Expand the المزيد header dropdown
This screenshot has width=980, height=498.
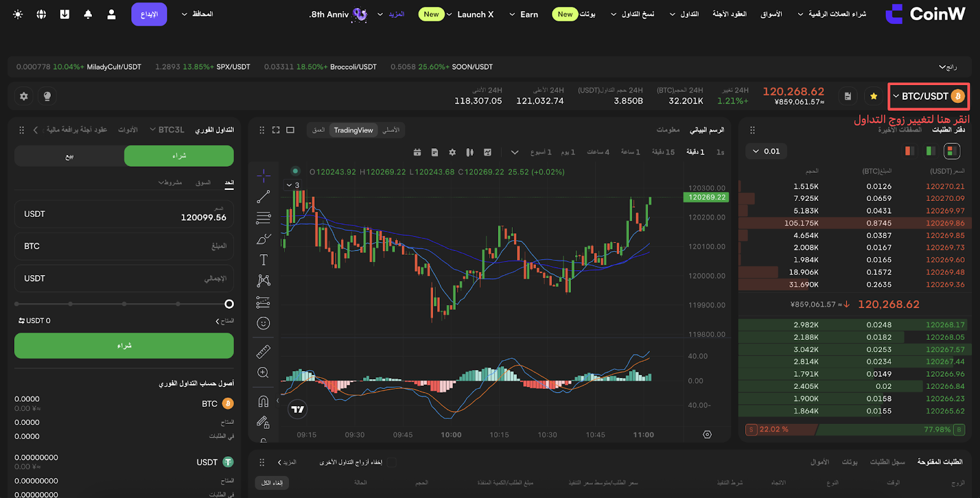pos(391,14)
